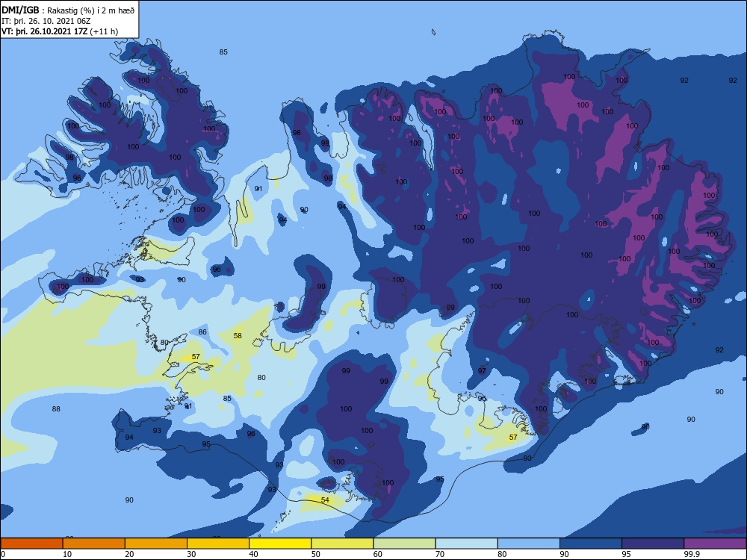
Task: Click the '97' humidity value on the map
Action: point(482,370)
